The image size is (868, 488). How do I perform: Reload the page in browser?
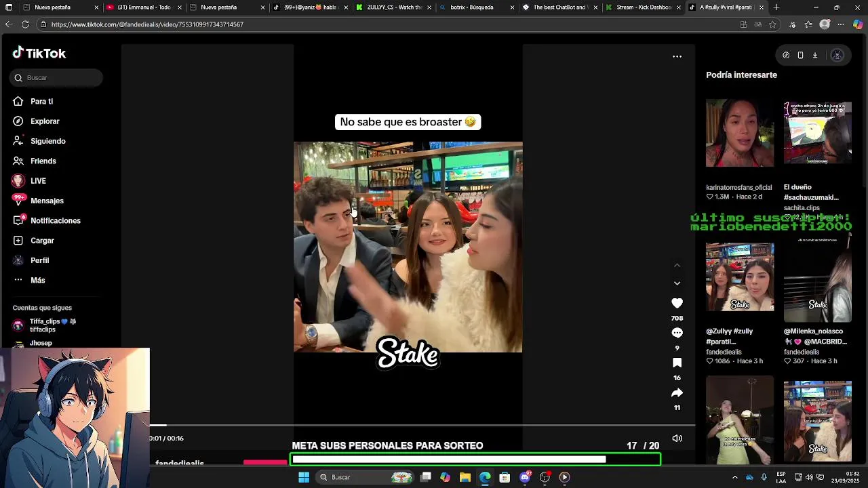(x=25, y=24)
